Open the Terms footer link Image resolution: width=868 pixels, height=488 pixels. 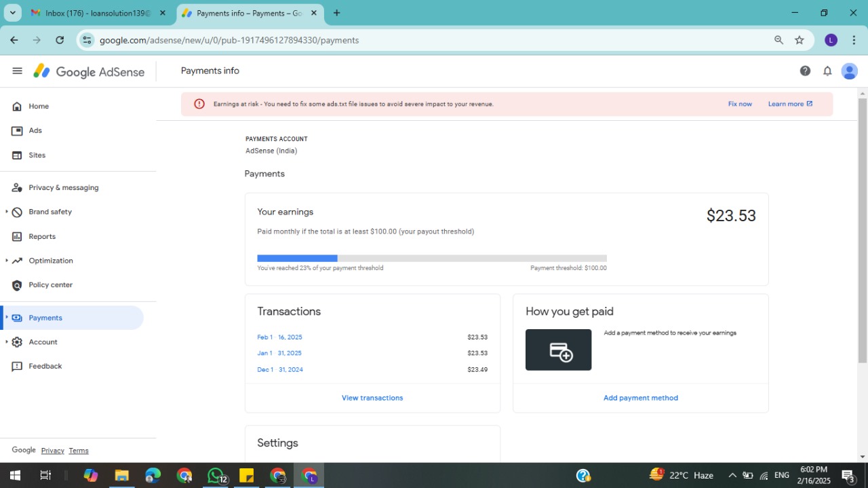[x=79, y=451]
